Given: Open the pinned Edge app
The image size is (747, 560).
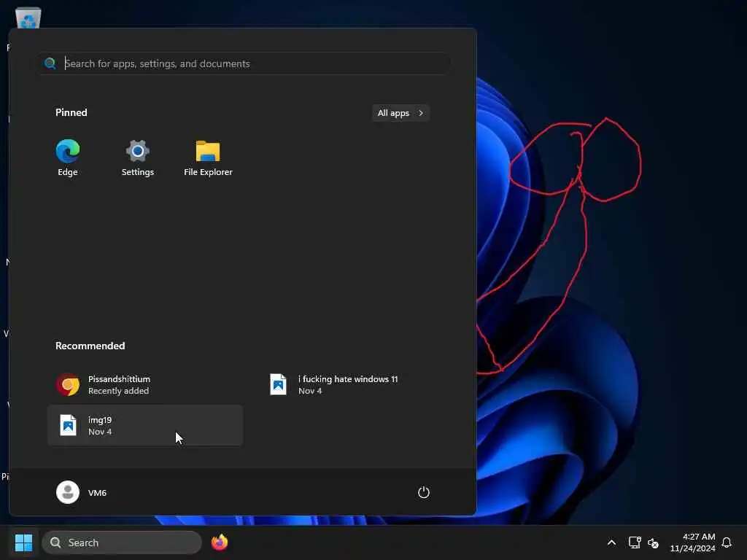Looking at the screenshot, I should (x=68, y=157).
